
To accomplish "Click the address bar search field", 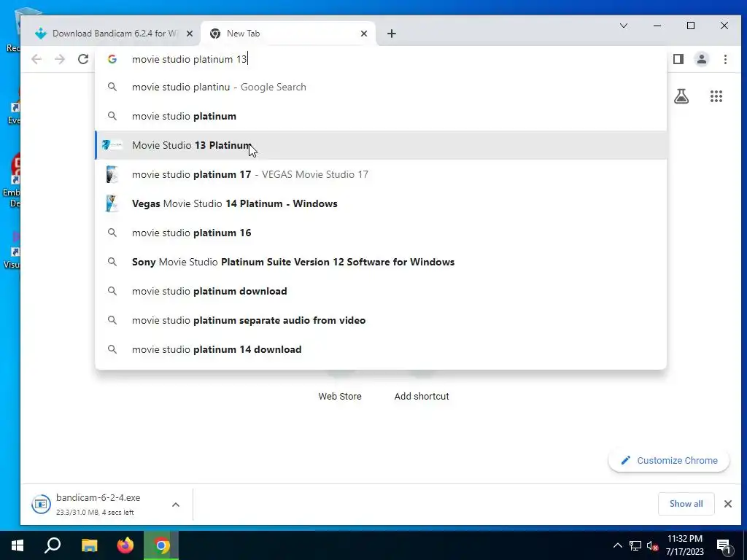I will [381, 59].
